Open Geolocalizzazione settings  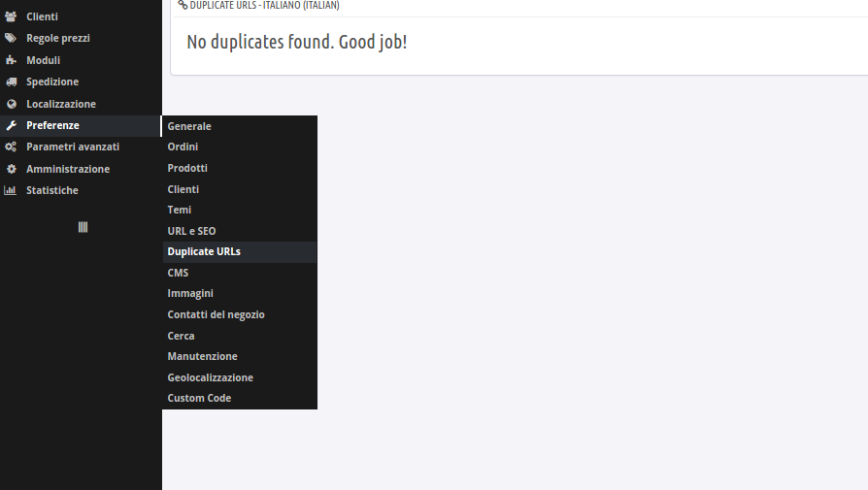210,377
